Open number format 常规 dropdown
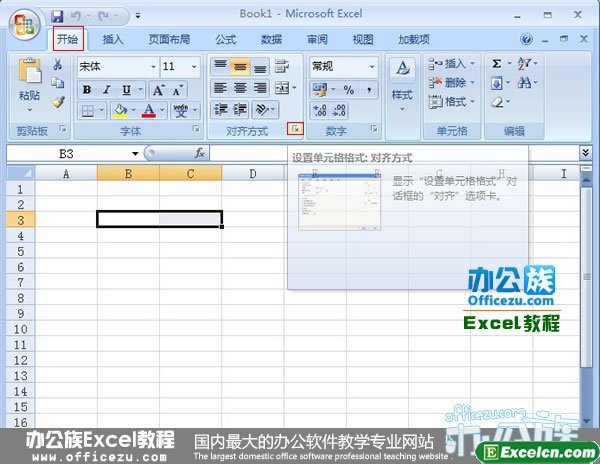This screenshot has width=600, height=464. (x=372, y=67)
